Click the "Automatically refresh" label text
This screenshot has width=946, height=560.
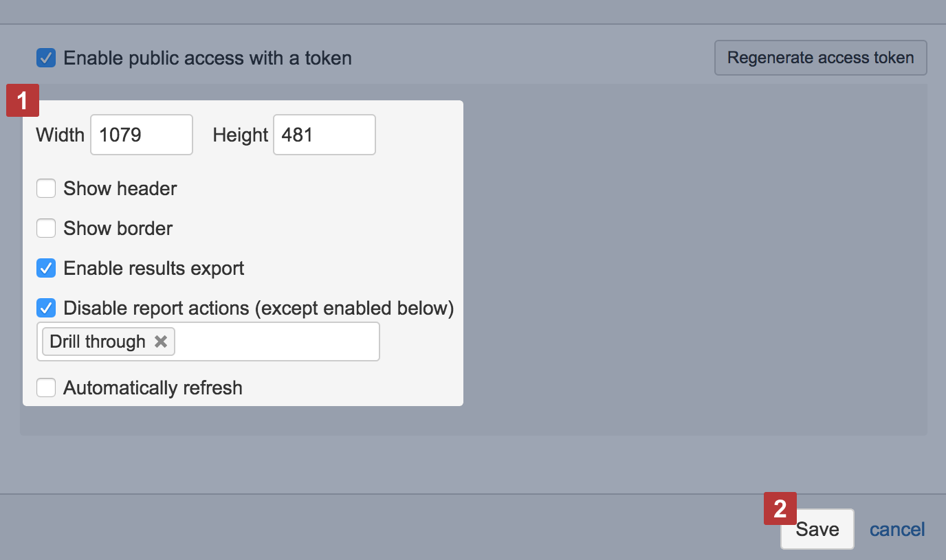point(153,388)
